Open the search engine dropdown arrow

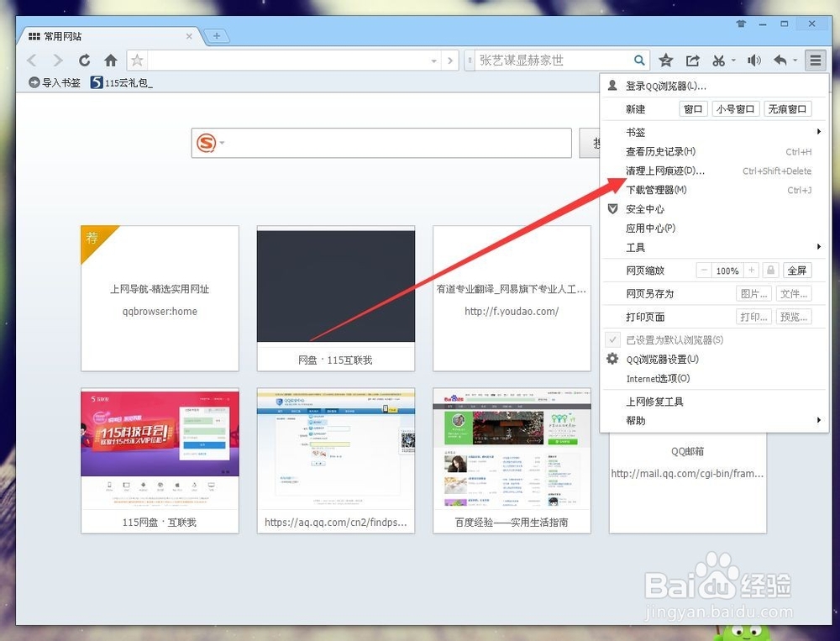click(x=223, y=143)
